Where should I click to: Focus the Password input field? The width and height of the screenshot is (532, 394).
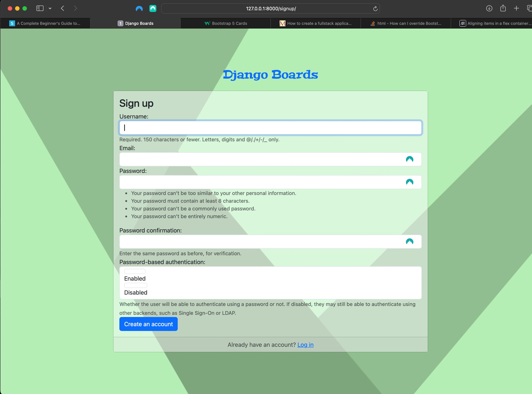point(270,182)
